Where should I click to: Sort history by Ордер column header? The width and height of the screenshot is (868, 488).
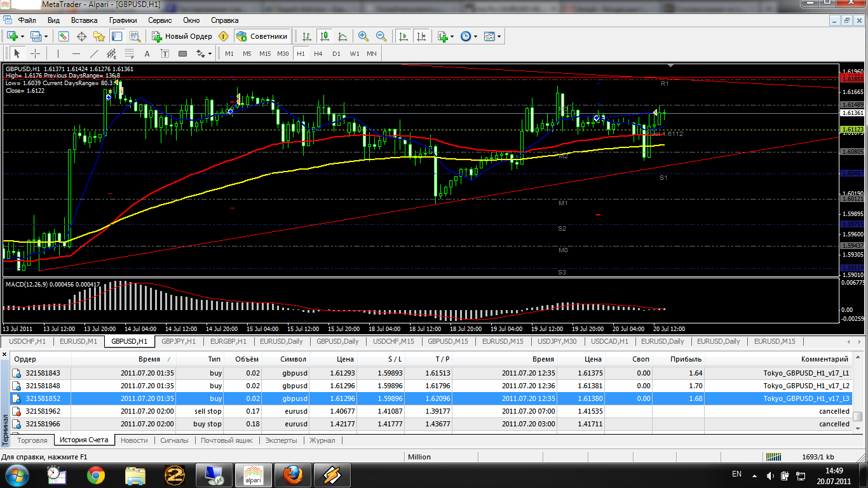coord(41,359)
